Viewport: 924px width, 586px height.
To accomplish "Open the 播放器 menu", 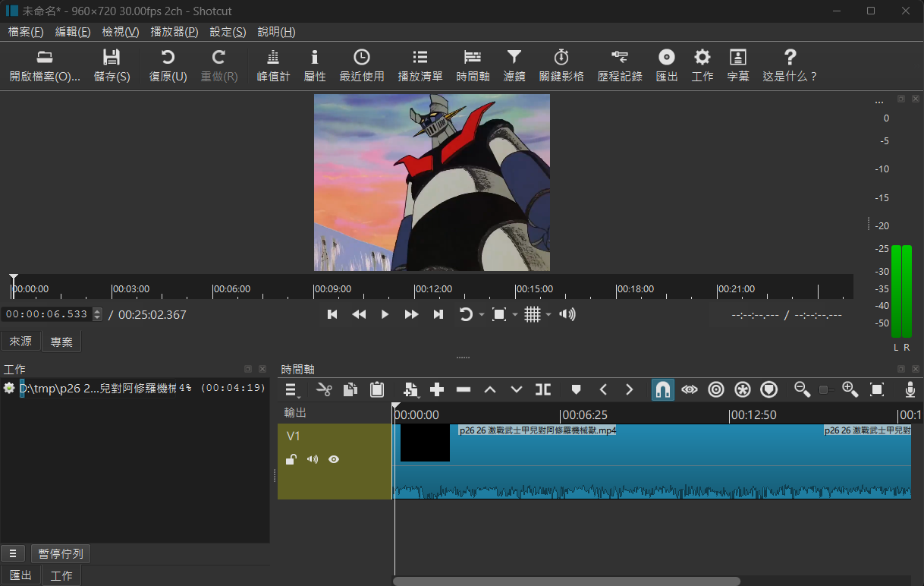I will (174, 32).
